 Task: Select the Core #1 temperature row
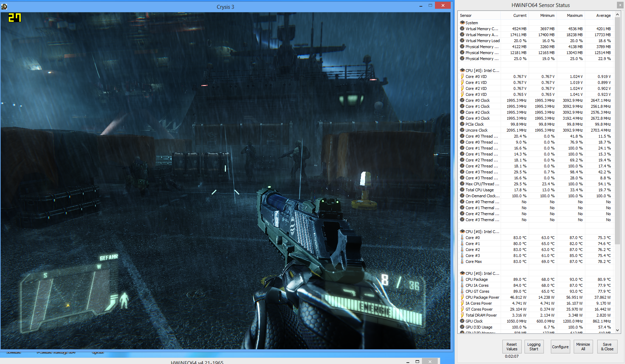pyautogui.click(x=535, y=244)
